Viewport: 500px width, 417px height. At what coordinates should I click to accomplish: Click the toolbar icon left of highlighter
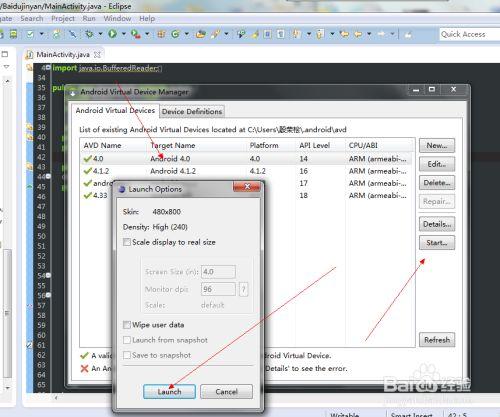[242, 34]
